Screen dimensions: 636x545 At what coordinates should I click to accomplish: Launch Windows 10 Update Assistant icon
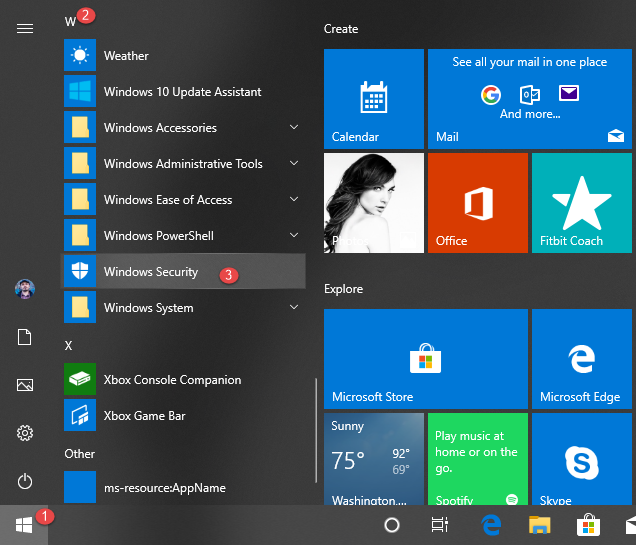tap(80, 91)
